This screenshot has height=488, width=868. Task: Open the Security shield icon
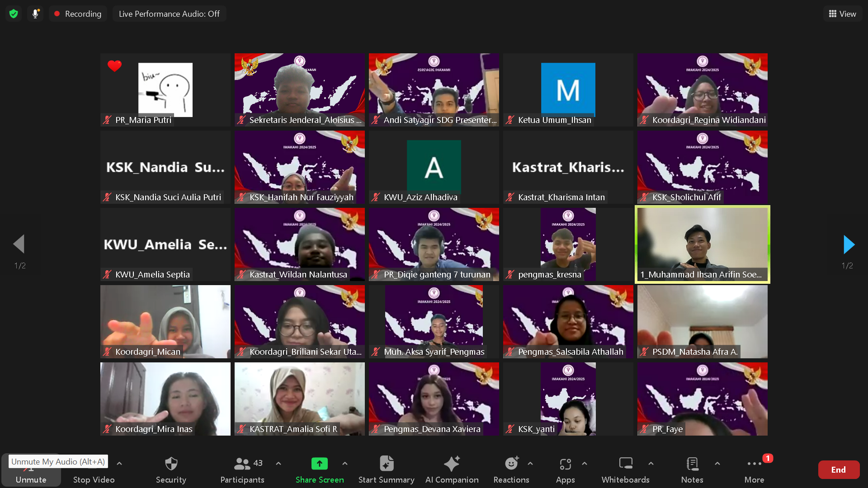tap(171, 464)
